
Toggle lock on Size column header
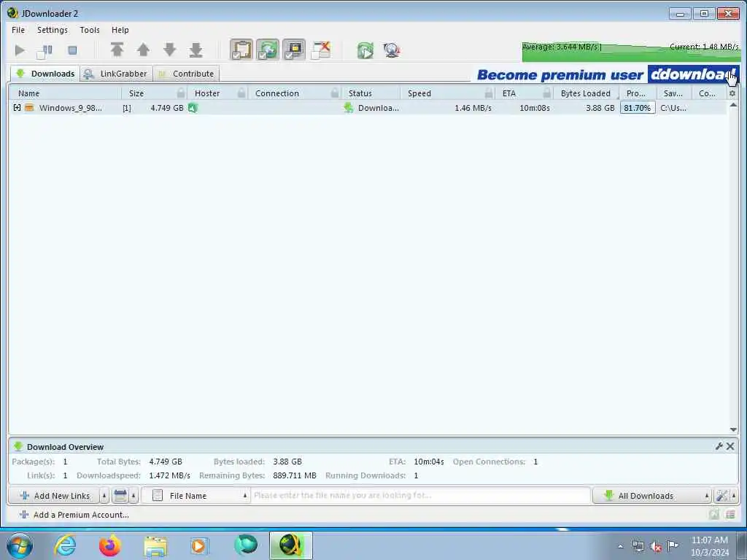[181, 93]
